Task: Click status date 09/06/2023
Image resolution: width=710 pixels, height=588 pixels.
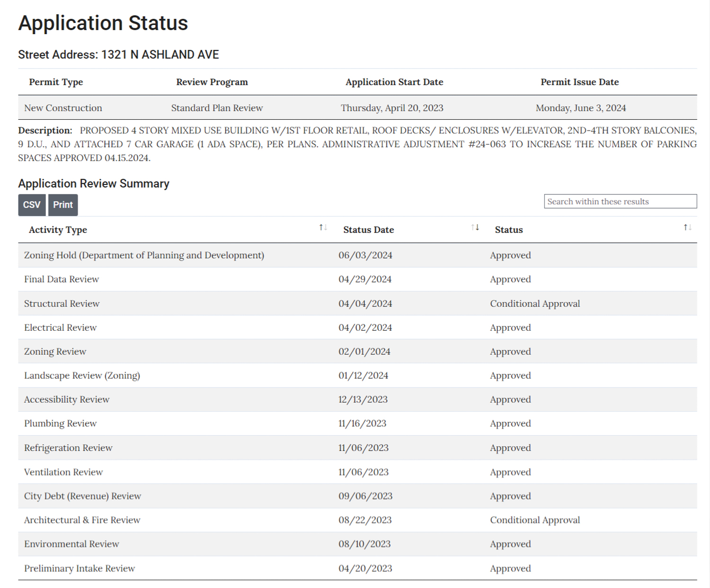Action: [365, 496]
